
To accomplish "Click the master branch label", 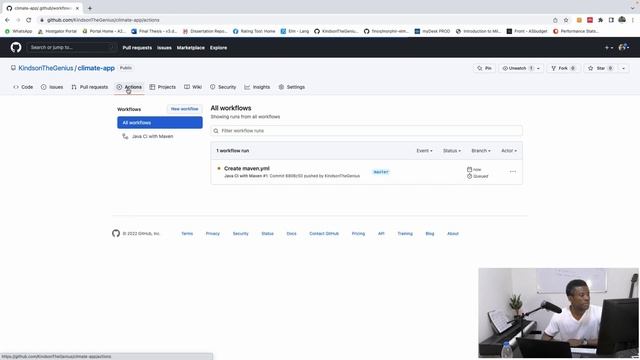I will tap(381, 172).
